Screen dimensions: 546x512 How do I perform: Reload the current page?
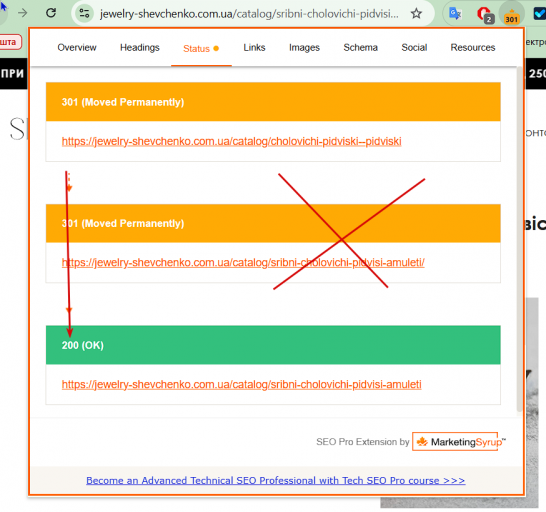(51, 13)
